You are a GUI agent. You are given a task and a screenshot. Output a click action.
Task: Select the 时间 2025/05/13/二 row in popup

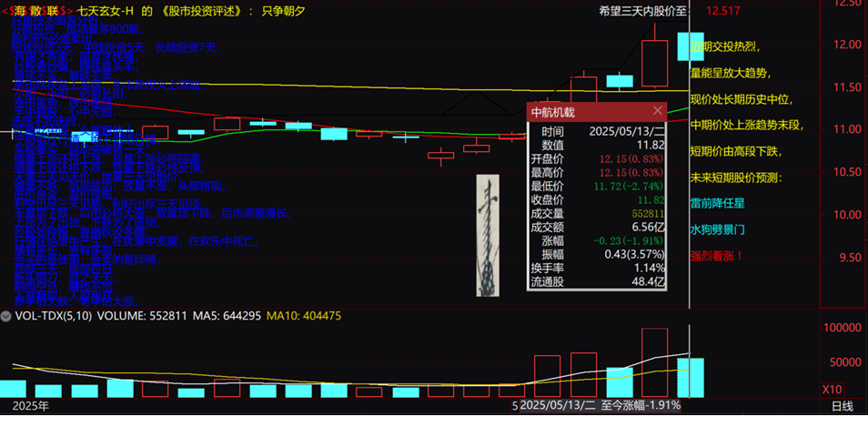(597, 131)
